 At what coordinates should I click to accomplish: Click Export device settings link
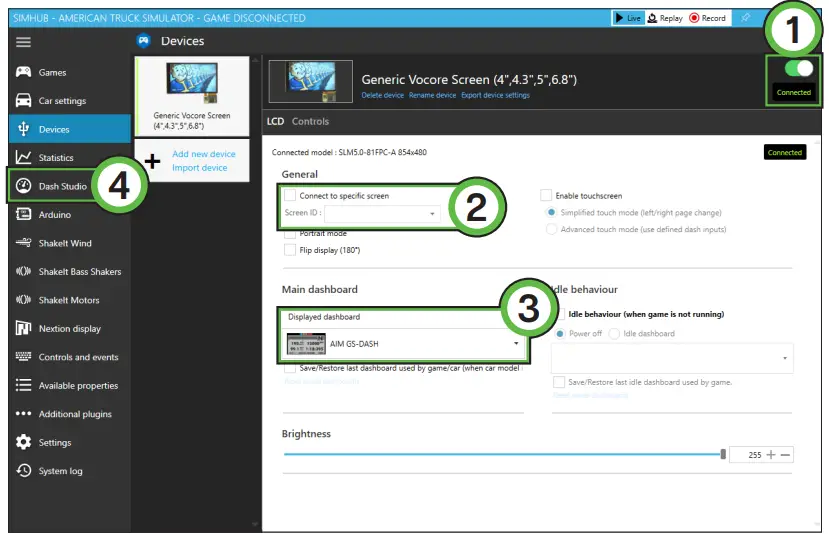click(495, 96)
